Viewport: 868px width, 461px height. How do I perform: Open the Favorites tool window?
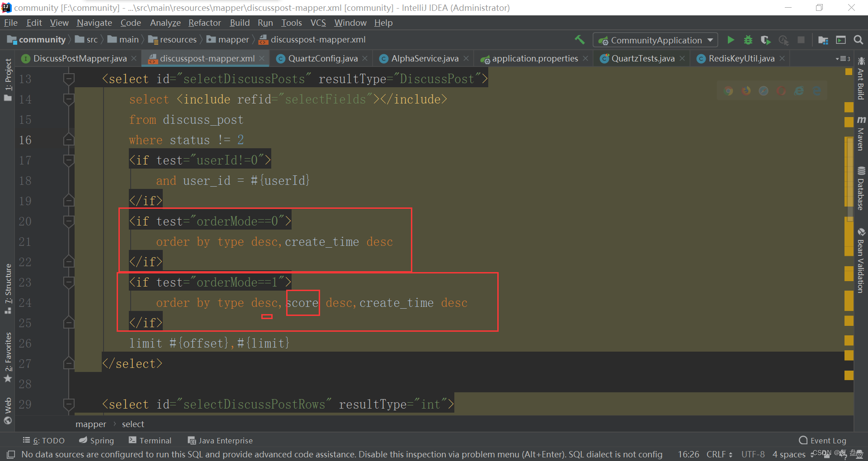tap(8, 357)
